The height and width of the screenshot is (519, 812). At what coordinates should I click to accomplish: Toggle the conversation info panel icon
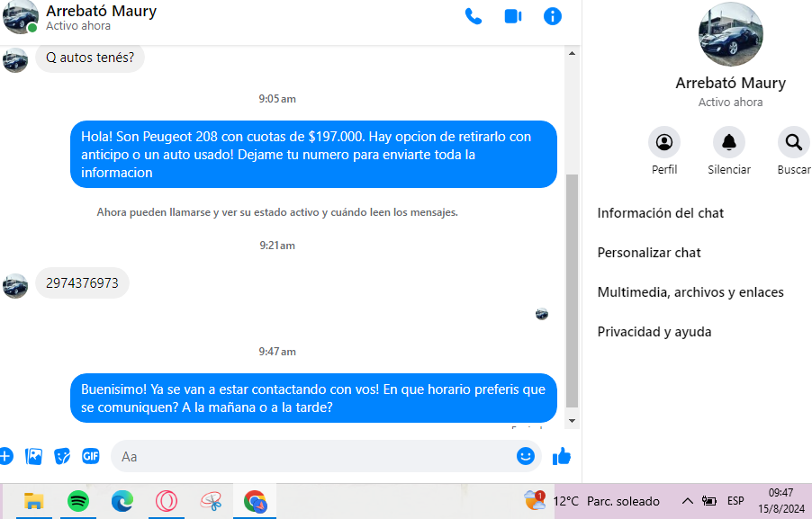coord(553,16)
